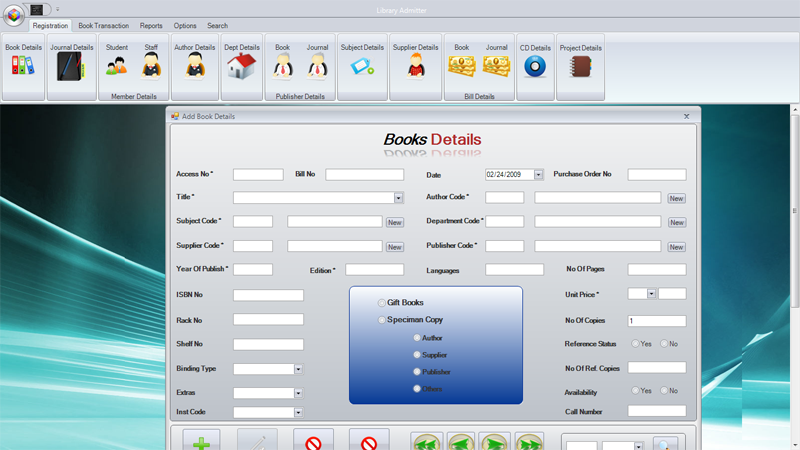Open the Reports tab

(151, 26)
